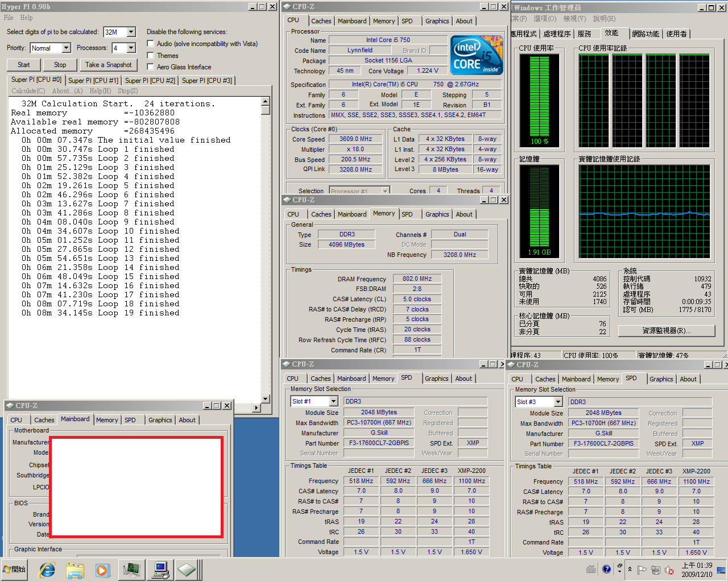Click the system clock 上午 01:39
Image resolution: width=728 pixels, height=582 pixels.
coord(697,566)
